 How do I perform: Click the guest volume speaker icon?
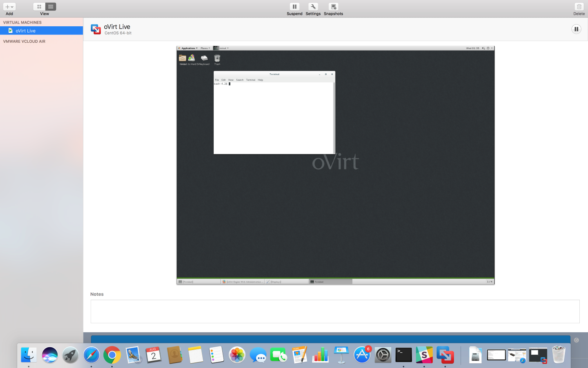(483, 48)
